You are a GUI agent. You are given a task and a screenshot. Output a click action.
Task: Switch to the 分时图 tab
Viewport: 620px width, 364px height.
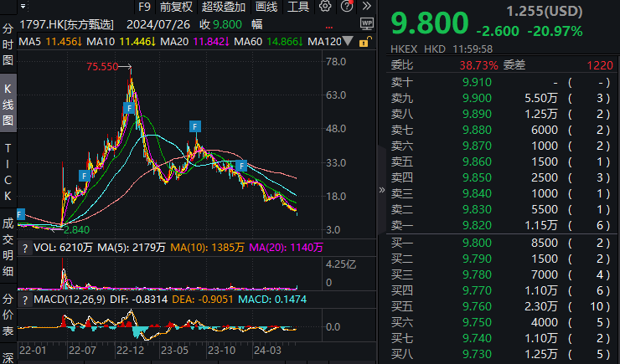8,45
